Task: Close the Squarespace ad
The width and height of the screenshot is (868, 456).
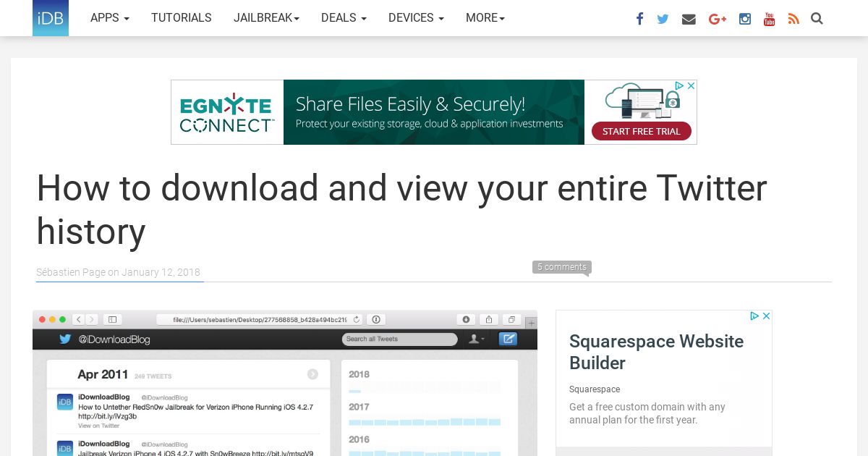Action: 767,316
